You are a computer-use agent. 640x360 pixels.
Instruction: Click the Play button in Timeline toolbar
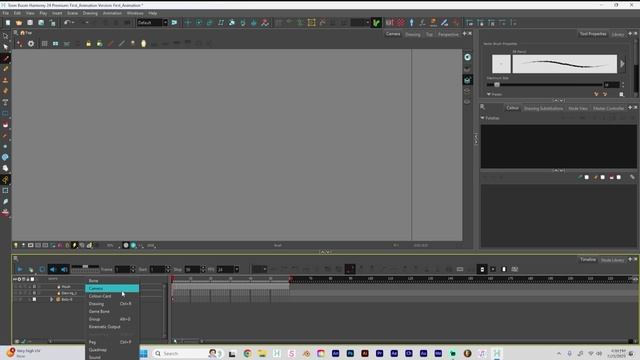click(20, 269)
